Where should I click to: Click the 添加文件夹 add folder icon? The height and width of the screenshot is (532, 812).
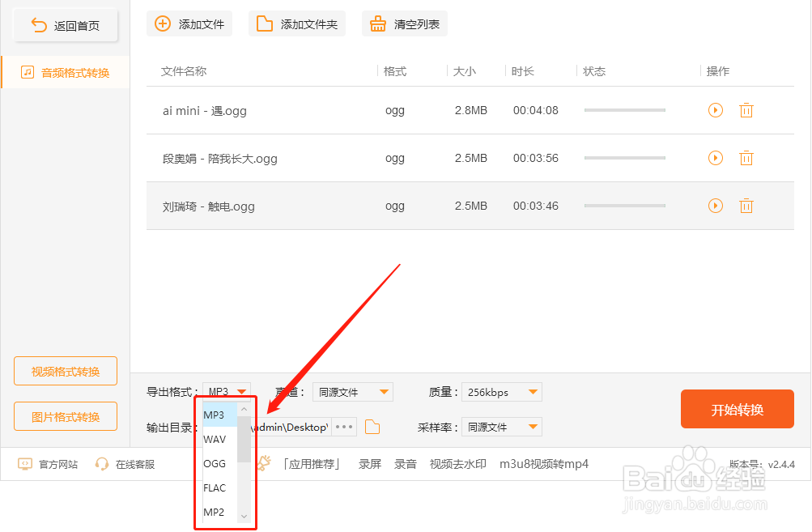click(265, 23)
